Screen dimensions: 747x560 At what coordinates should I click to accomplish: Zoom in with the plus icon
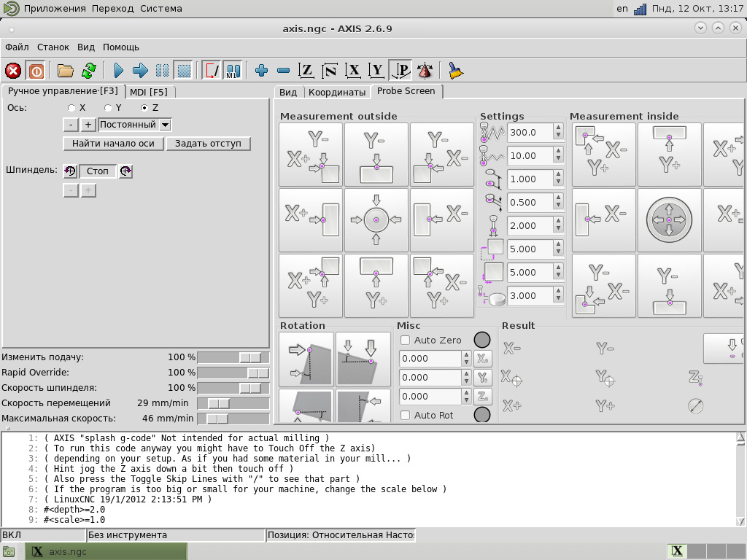click(x=262, y=71)
